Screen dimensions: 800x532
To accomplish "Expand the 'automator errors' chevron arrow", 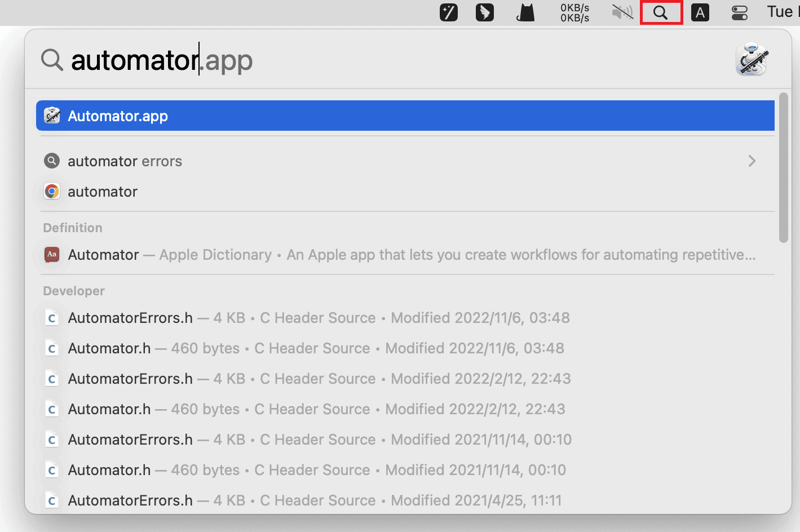I will [x=752, y=161].
